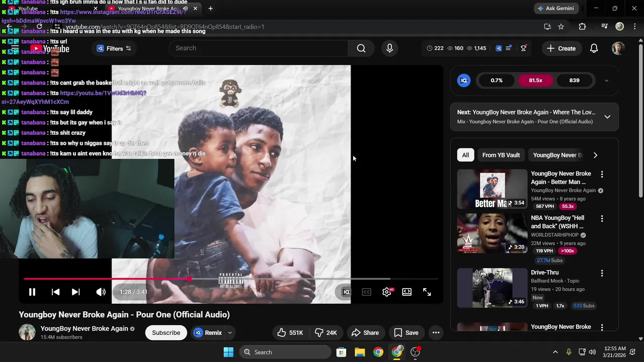Open YoungBoy Never Broke Again channel name
Image resolution: width=644 pixels, height=362 pixels.
(x=84, y=328)
